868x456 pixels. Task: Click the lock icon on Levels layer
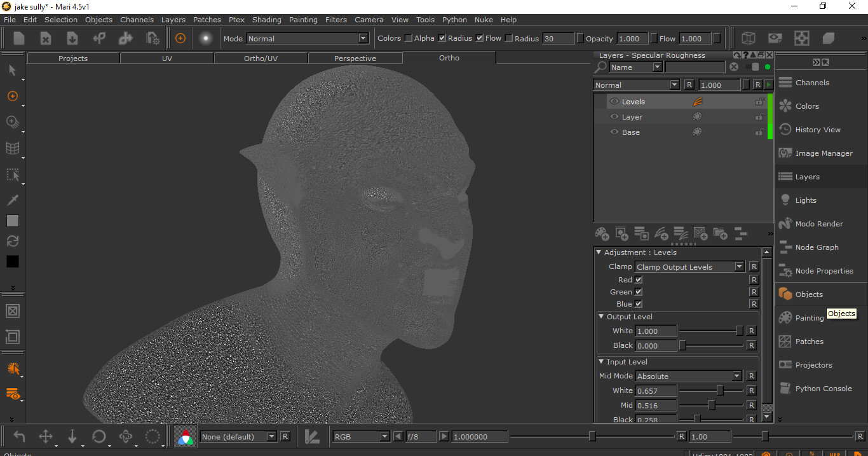coord(759,102)
